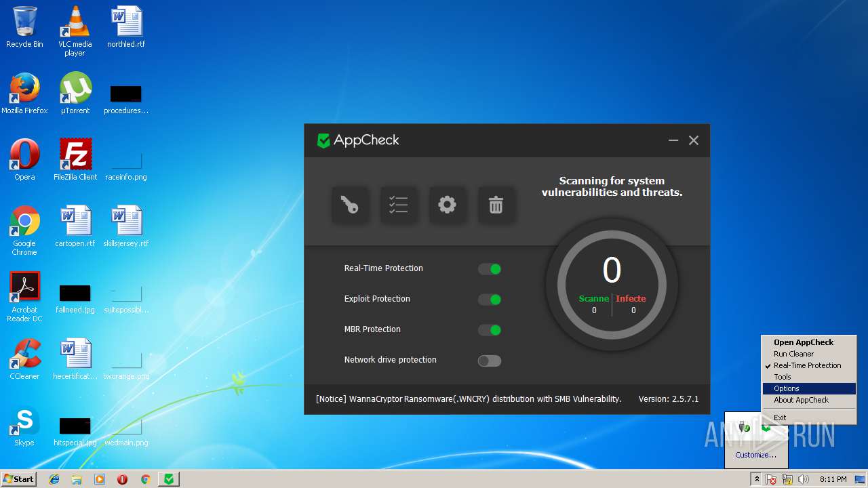Select Options in the tray context menu
The height and width of the screenshot is (488, 868).
[x=809, y=388]
